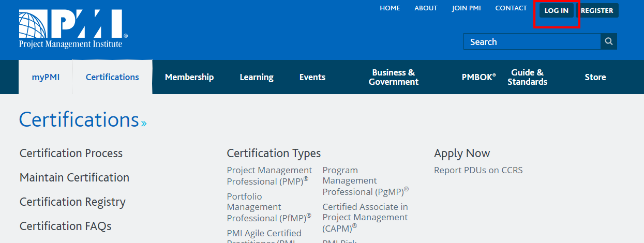Type in the Search field
Screen dimensions: 644x243
pos(532,42)
